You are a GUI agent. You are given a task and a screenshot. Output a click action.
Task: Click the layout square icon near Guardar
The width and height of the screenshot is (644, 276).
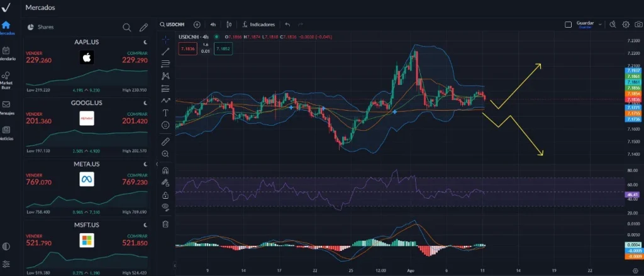tap(568, 25)
